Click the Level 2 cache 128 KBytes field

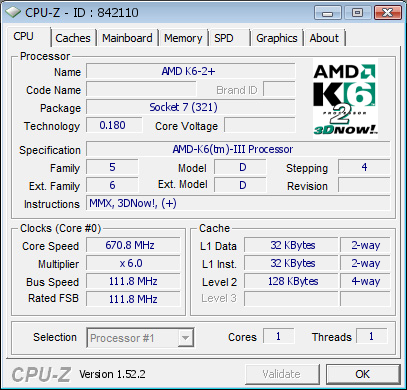pyautogui.click(x=291, y=281)
